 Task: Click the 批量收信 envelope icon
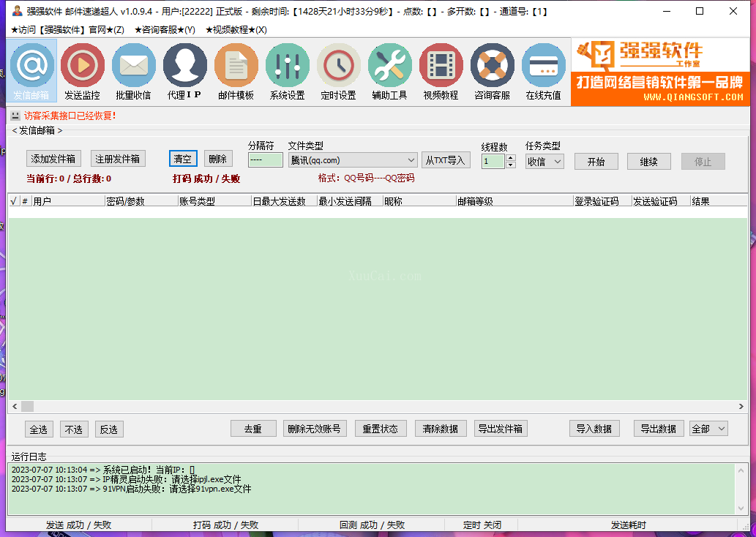pyautogui.click(x=133, y=66)
